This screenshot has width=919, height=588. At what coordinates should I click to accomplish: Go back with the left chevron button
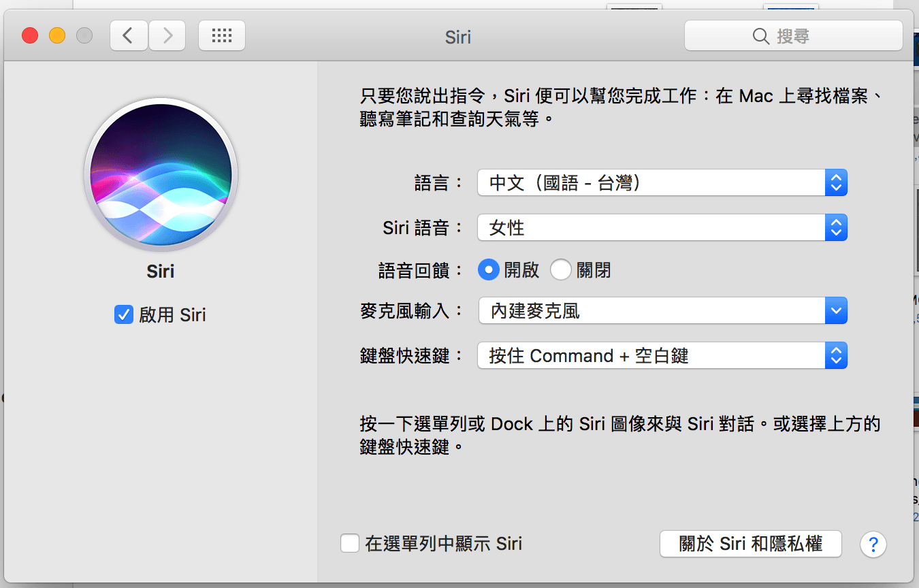pos(129,35)
